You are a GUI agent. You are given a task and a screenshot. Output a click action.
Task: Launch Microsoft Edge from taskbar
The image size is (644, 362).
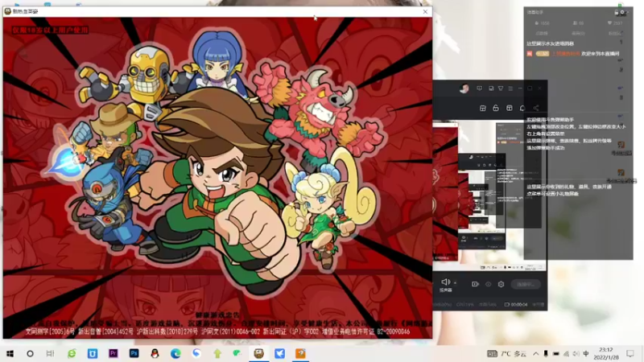click(x=175, y=353)
